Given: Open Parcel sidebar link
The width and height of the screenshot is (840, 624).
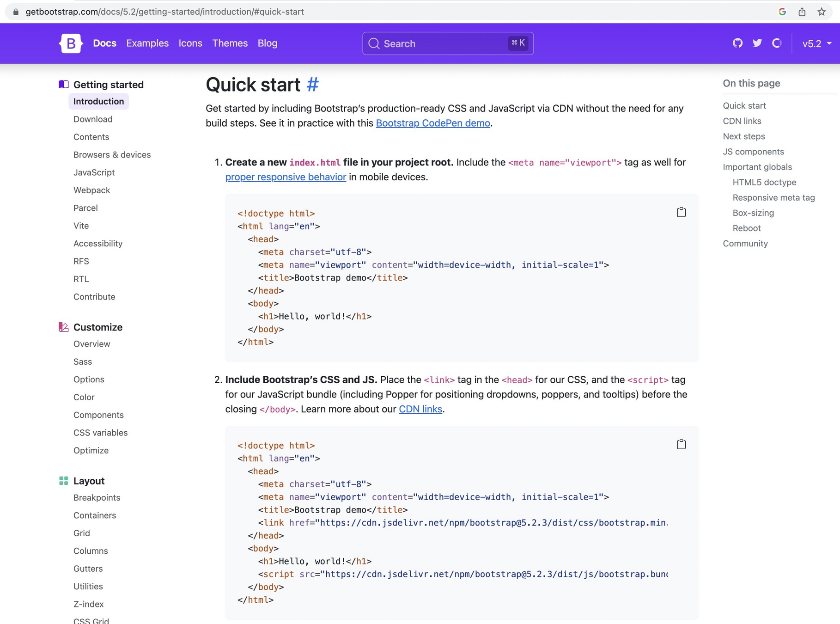Looking at the screenshot, I should pos(85,208).
